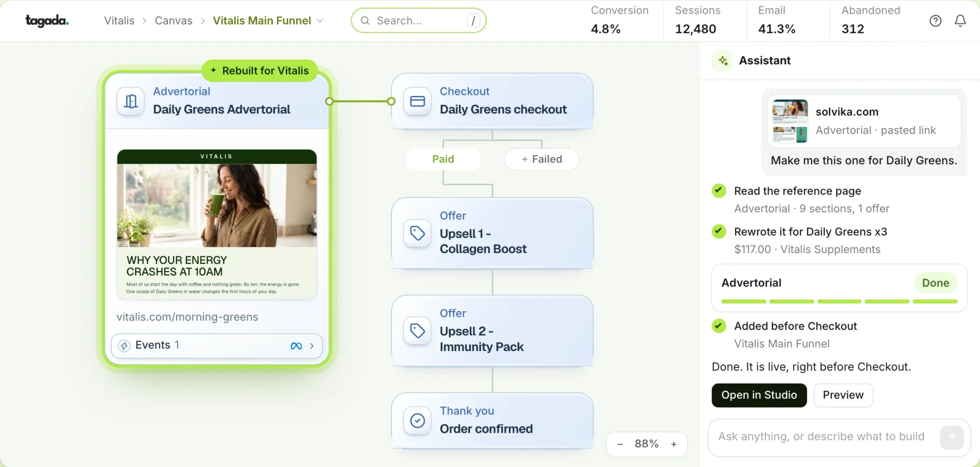
Task: Go to Vitalis breadcrumb
Action: [x=119, y=20]
